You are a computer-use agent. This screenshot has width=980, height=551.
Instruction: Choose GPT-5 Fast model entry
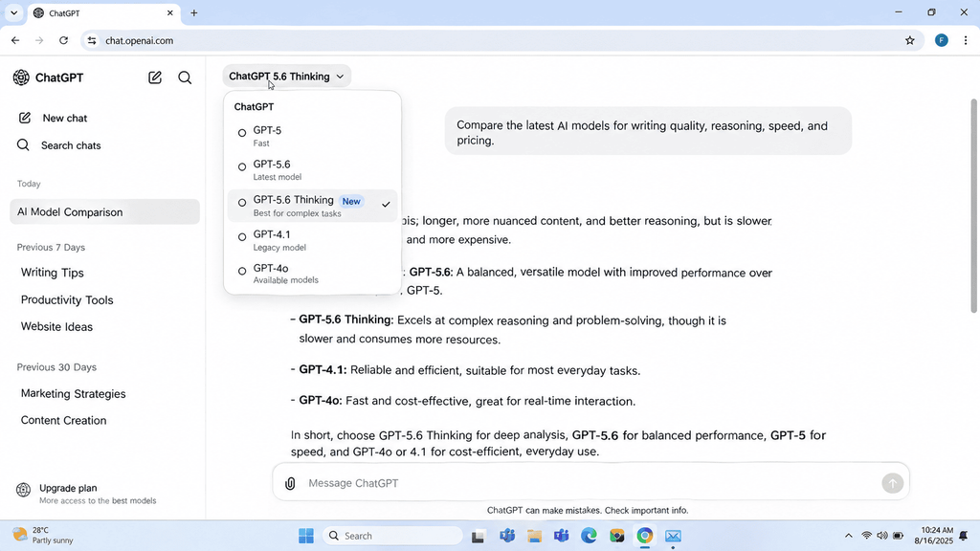[x=312, y=136]
